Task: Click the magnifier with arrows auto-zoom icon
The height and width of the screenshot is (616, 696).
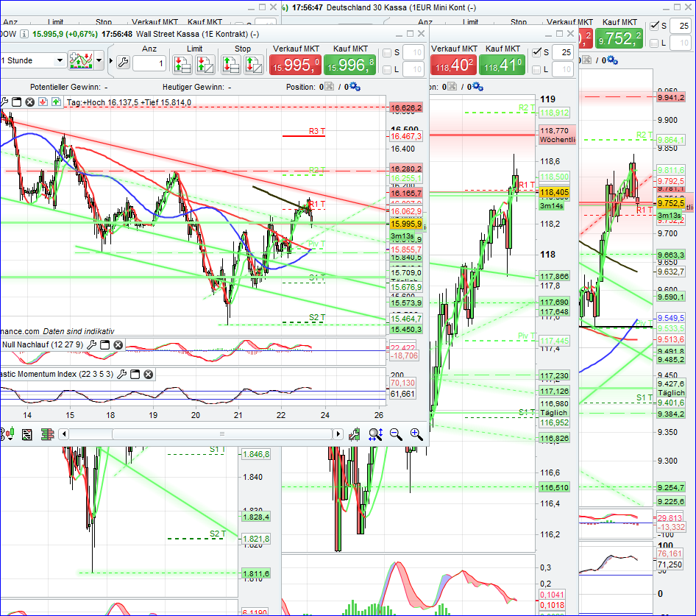Action: click(375, 434)
